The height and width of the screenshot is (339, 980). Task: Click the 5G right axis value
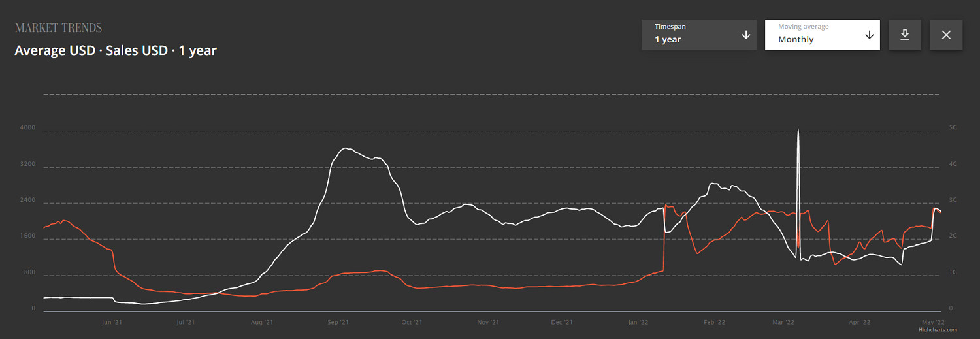pyautogui.click(x=953, y=128)
